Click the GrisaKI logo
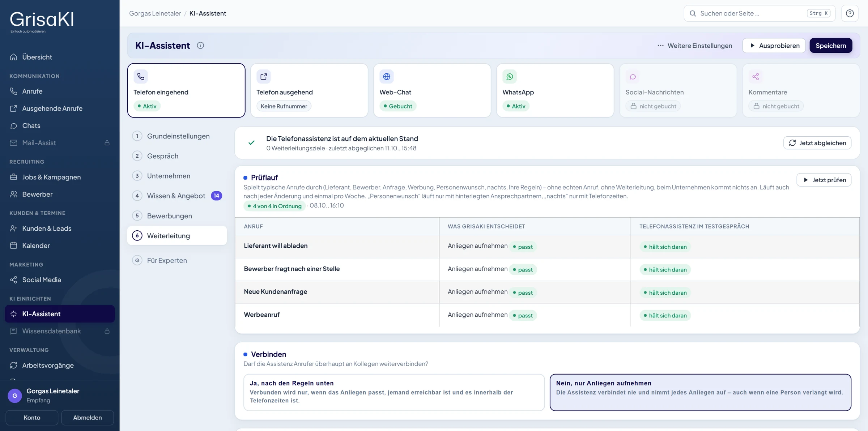 42,22
